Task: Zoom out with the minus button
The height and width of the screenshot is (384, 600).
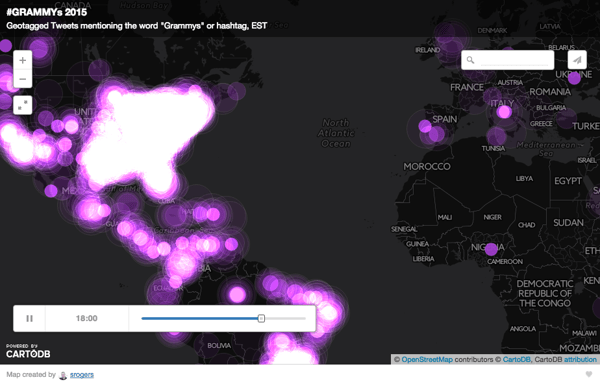Action: click(23, 79)
